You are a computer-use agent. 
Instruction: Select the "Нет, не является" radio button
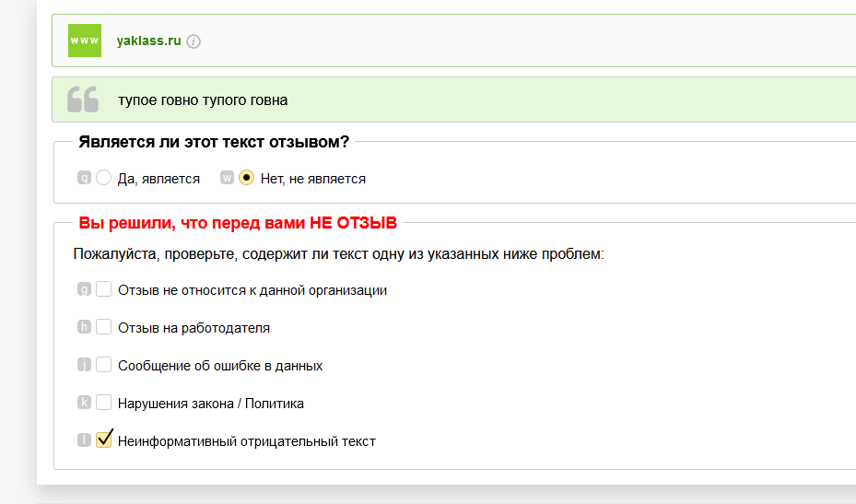click(x=247, y=178)
